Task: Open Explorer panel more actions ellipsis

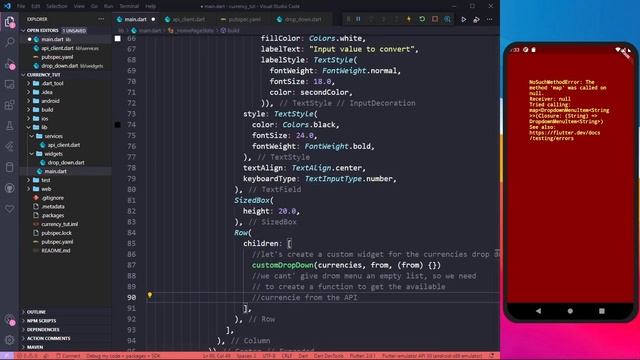Action: 101,19
